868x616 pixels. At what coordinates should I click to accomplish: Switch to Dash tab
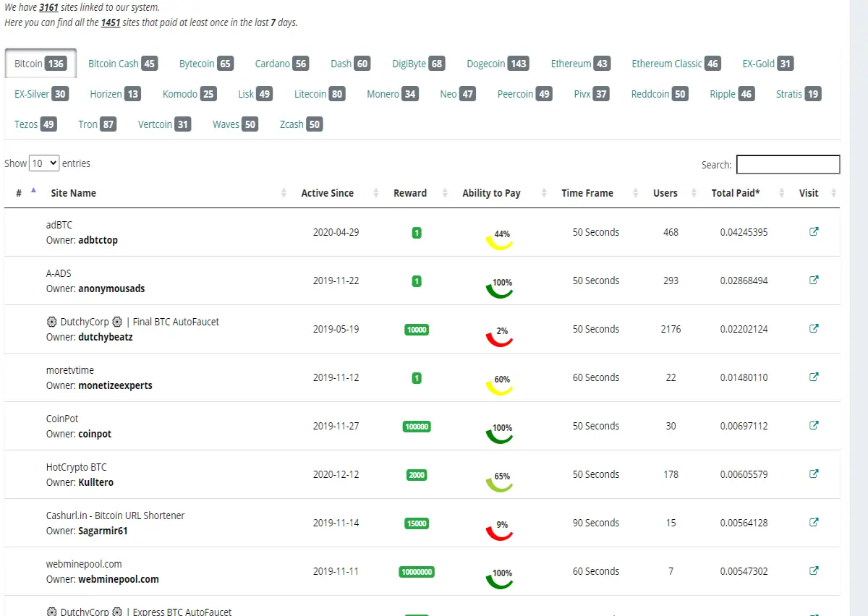pos(350,64)
